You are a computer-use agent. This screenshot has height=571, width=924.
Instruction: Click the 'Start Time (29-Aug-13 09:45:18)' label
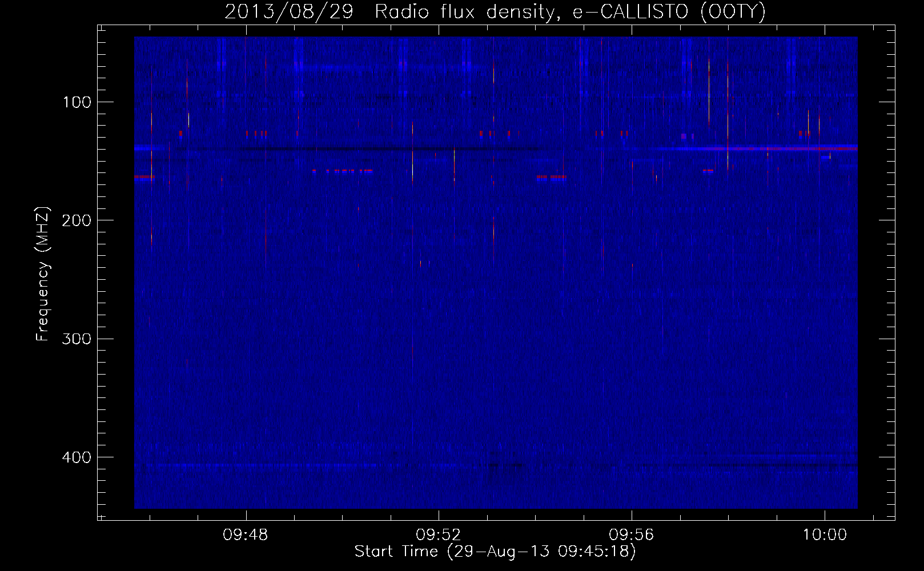pos(495,552)
